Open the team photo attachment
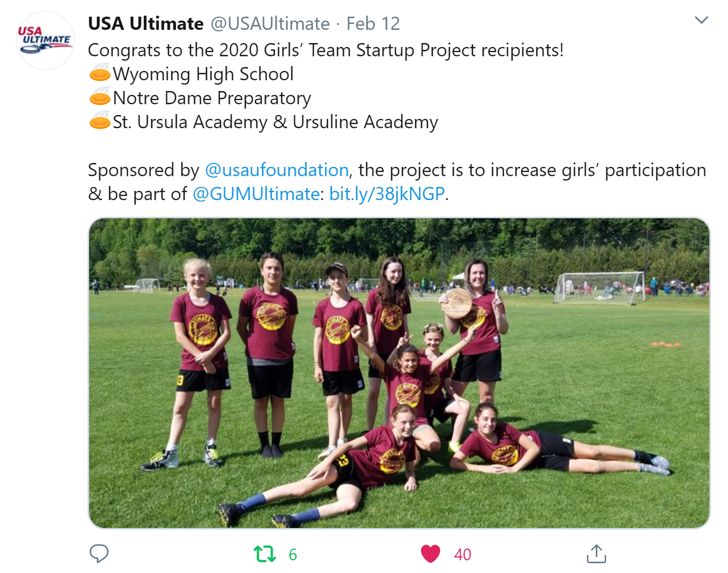 399,373
